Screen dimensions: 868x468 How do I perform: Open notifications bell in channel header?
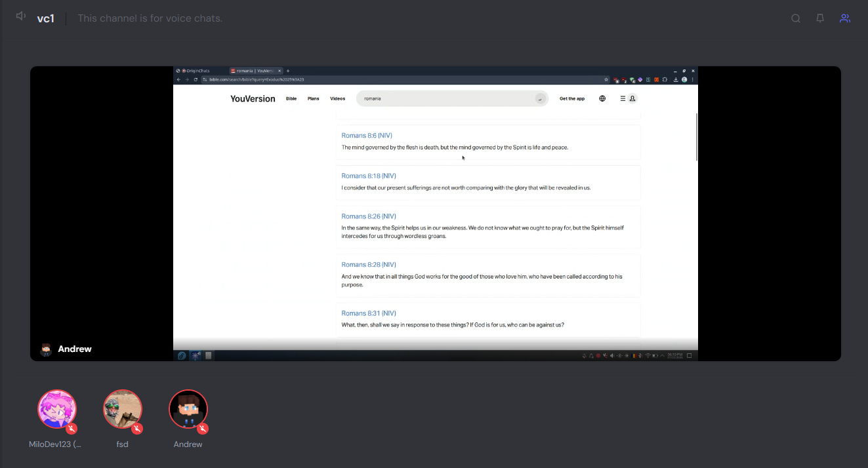[820, 18]
